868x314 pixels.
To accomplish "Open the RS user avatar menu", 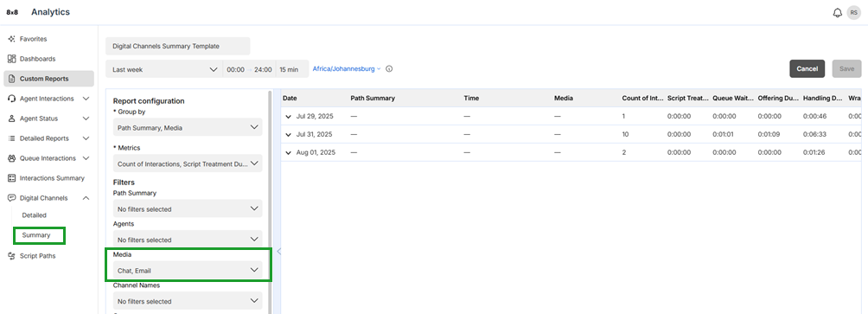I will pos(853,13).
